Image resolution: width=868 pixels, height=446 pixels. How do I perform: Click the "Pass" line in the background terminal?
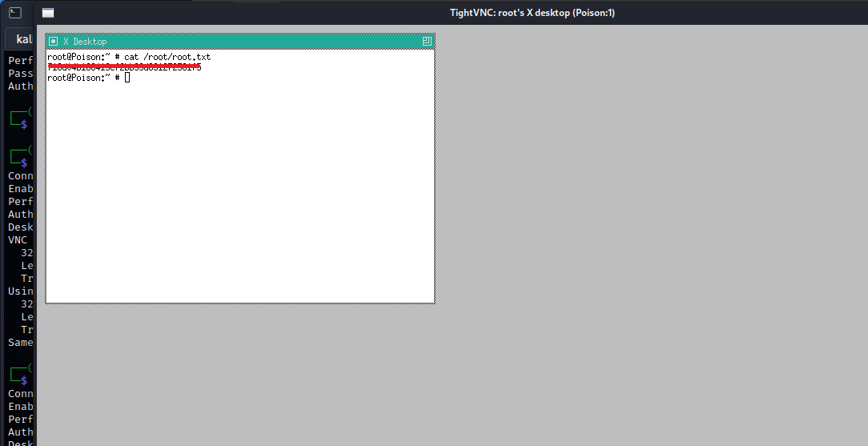click(21, 73)
